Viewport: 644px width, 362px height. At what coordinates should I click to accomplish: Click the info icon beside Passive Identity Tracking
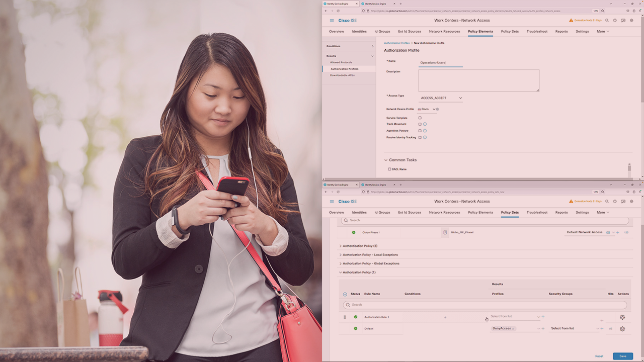(425, 137)
